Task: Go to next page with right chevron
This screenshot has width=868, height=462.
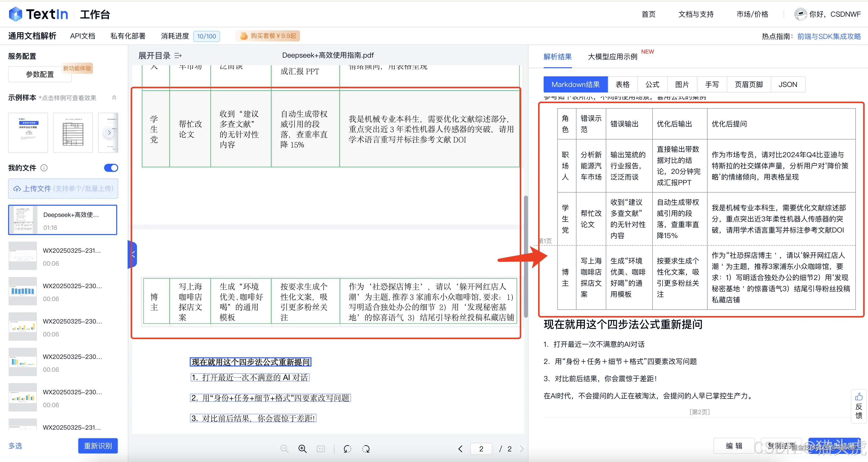Action: pos(522,449)
